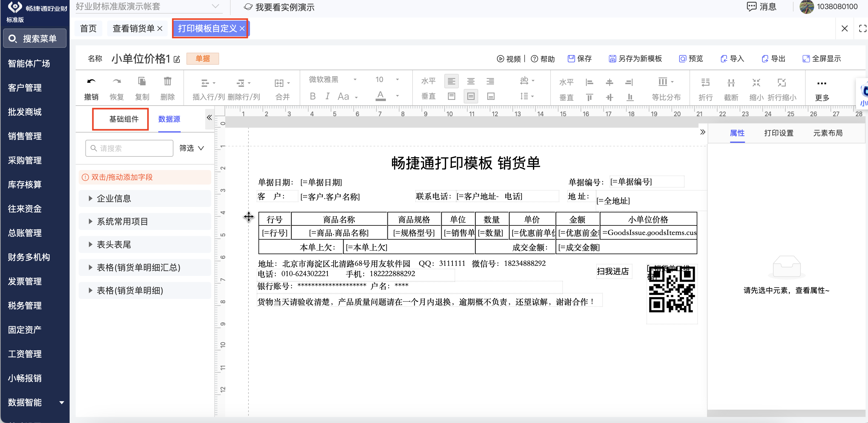Open the 筛选 filter dropdown
Viewport: 868px width, 423px height.
pyautogui.click(x=191, y=148)
